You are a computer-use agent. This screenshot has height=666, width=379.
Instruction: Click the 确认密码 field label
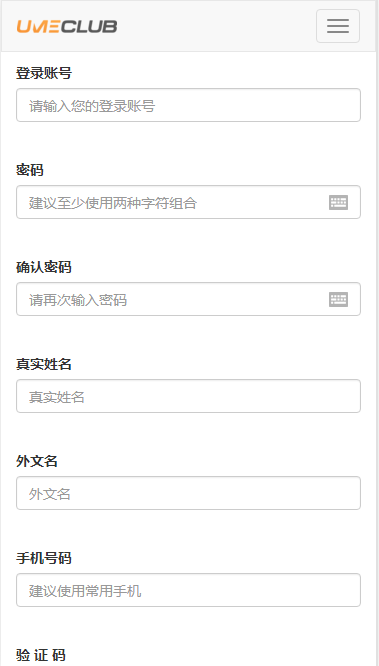tap(44, 267)
